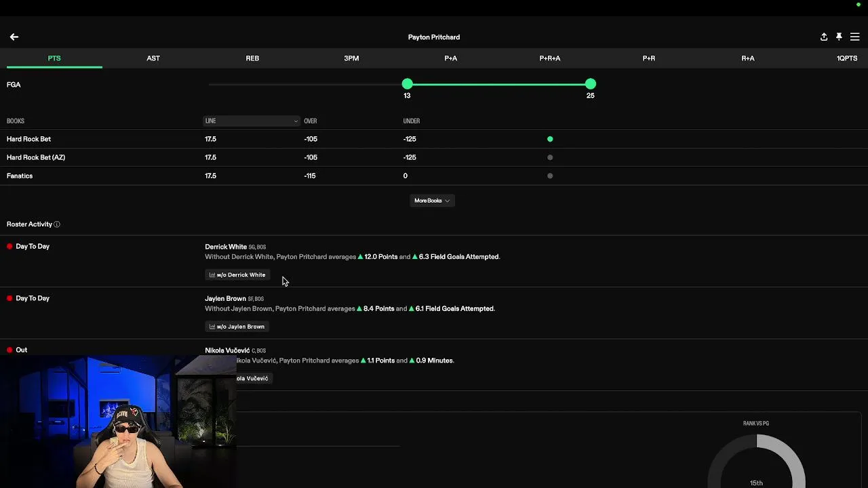Click Fanatics over odds -115
868x488 pixels.
[310, 176]
